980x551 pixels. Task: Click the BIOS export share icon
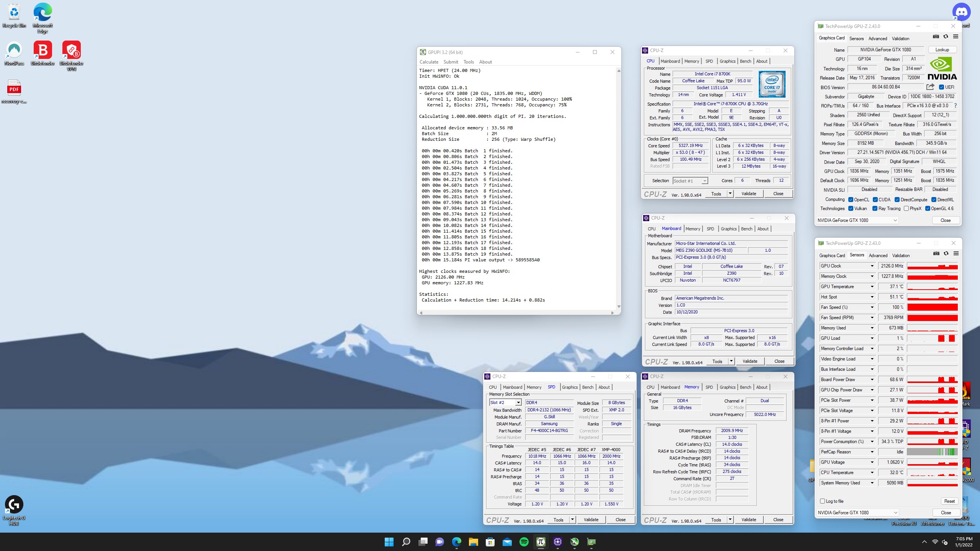[x=930, y=87]
